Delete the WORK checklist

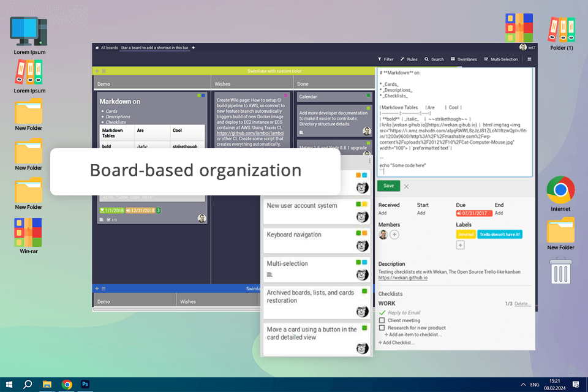coord(522,303)
